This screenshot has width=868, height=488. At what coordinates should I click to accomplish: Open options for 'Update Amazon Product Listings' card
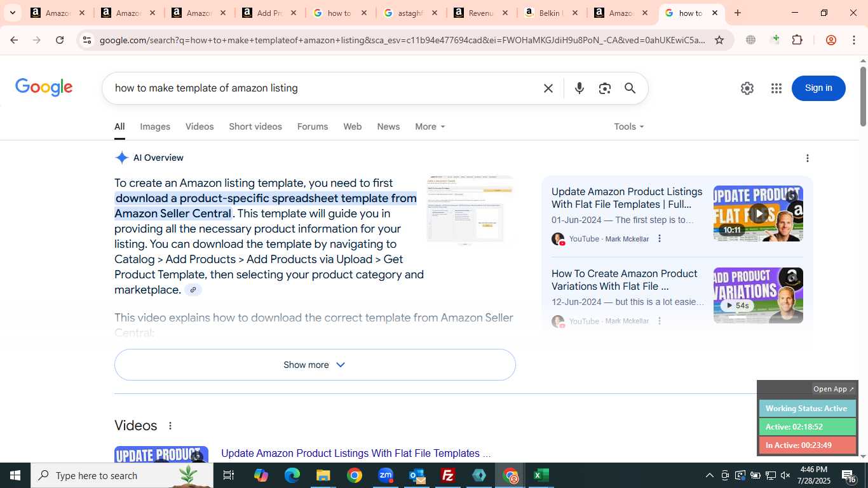click(x=660, y=239)
